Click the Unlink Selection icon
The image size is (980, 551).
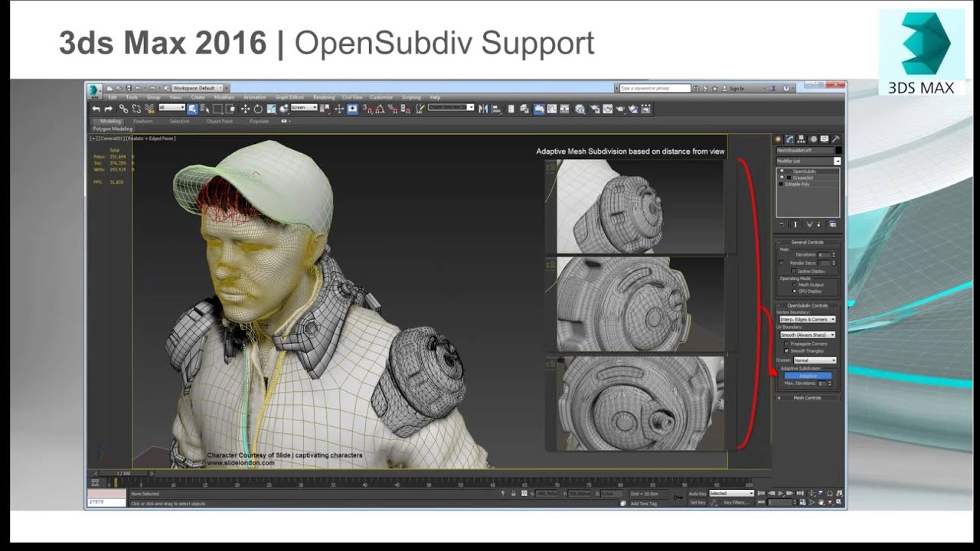coord(136,109)
